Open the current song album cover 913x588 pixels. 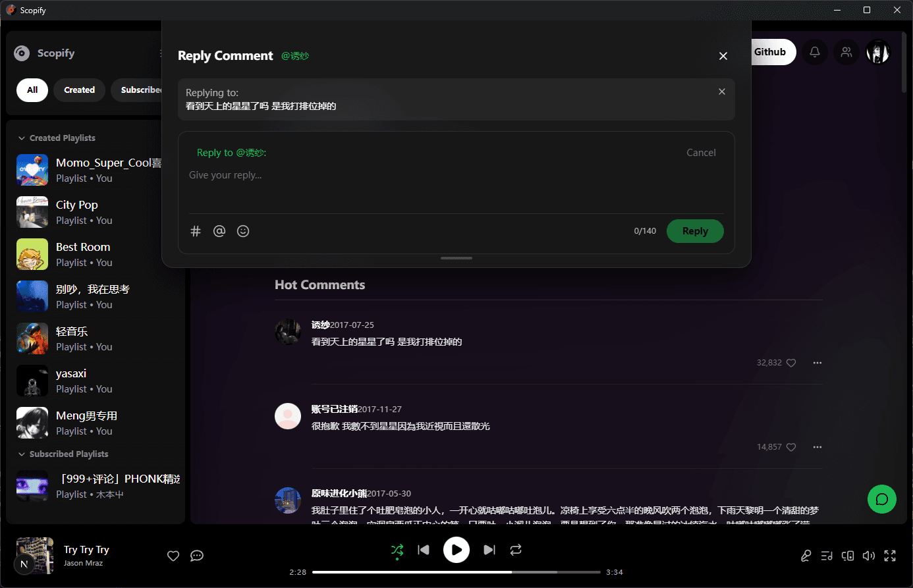(x=35, y=556)
